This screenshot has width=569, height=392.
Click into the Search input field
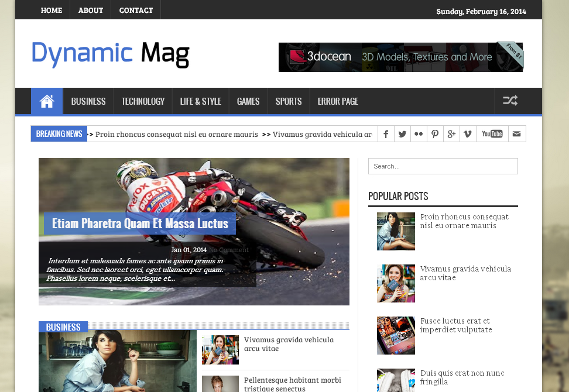443,166
